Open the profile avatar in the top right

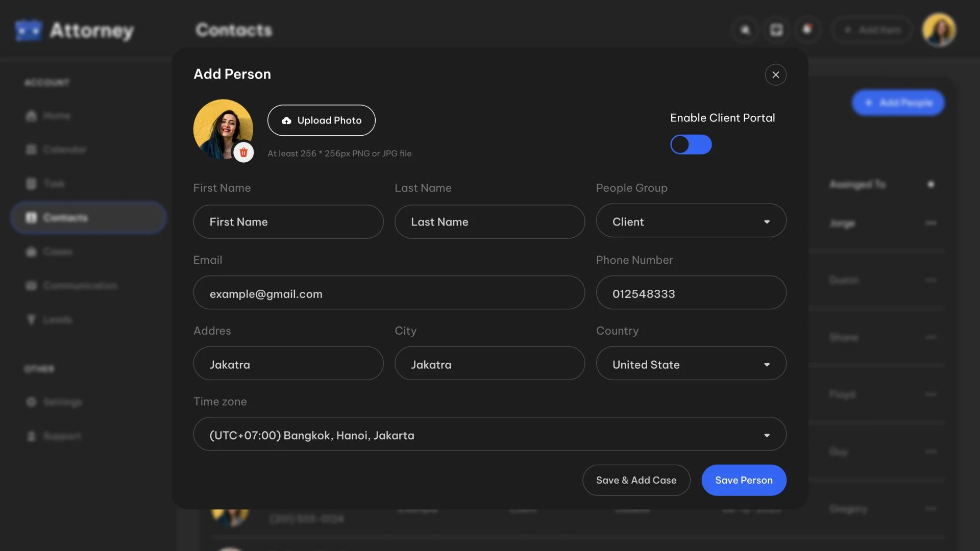(x=939, y=30)
